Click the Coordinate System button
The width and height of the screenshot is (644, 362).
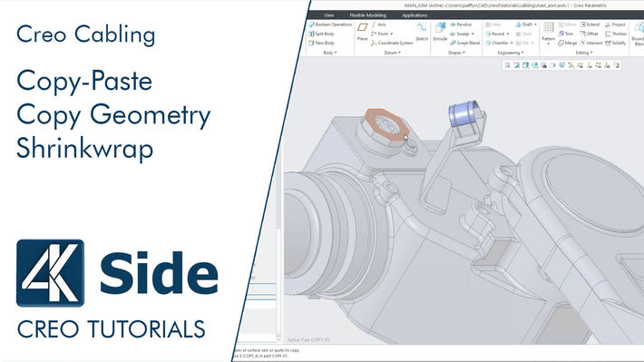392,43
